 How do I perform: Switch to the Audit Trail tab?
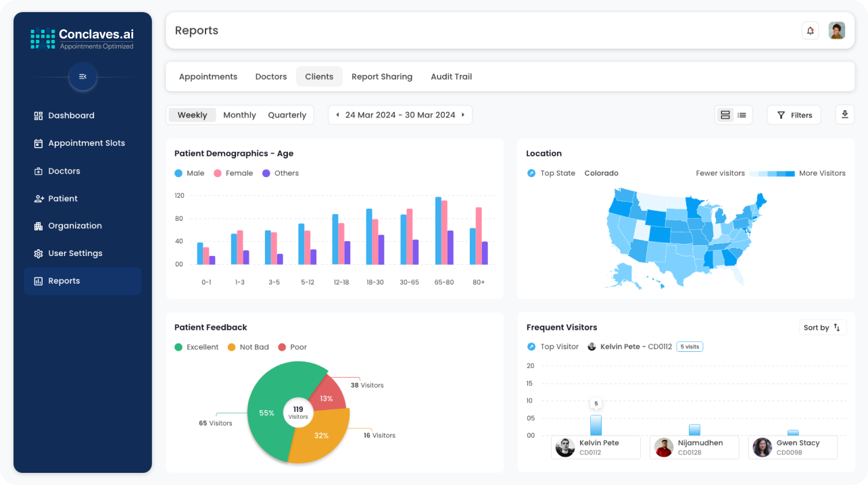(x=451, y=77)
